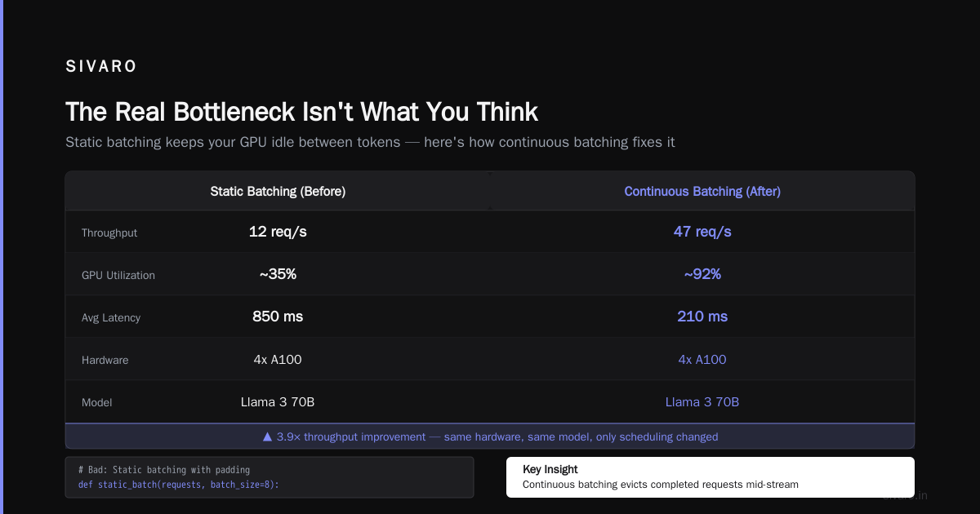Click the 3.9× throughput improvement banner
Viewport: 980px width, 514px height.
490,436
